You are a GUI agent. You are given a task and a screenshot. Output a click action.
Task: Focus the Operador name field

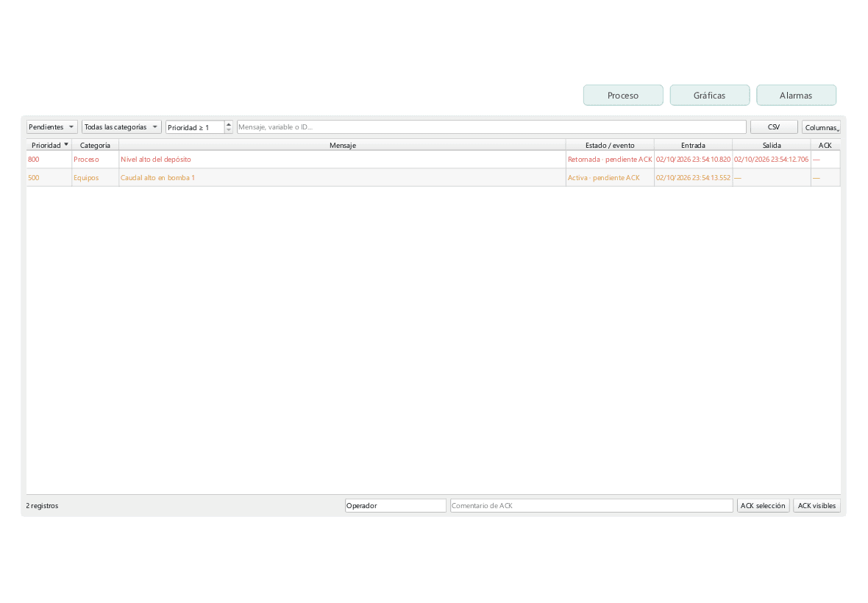(395, 506)
